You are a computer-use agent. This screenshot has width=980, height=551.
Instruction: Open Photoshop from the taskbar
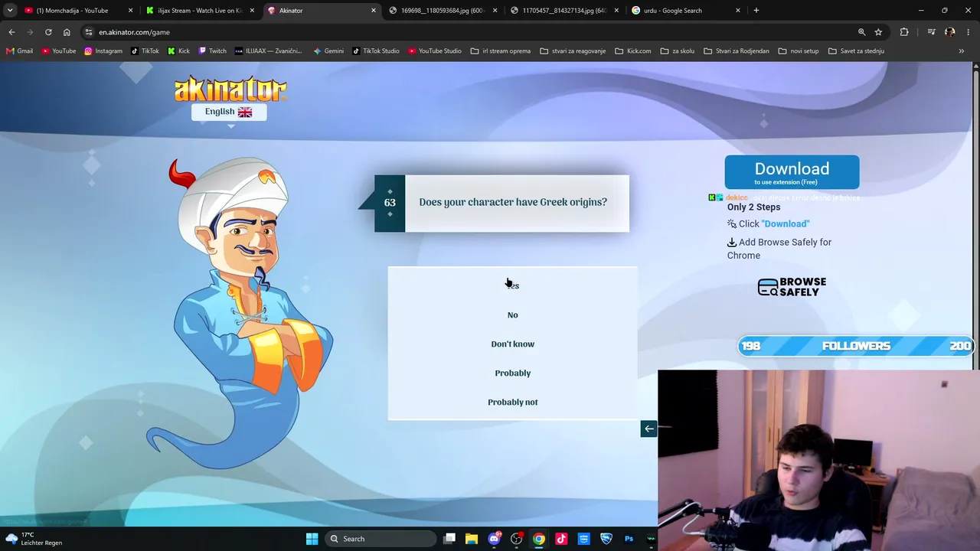pyautogui.click(x=629, y=539)
